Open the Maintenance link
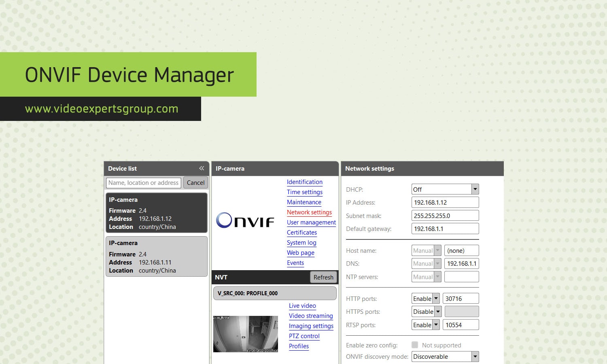 tap(304, 202)
